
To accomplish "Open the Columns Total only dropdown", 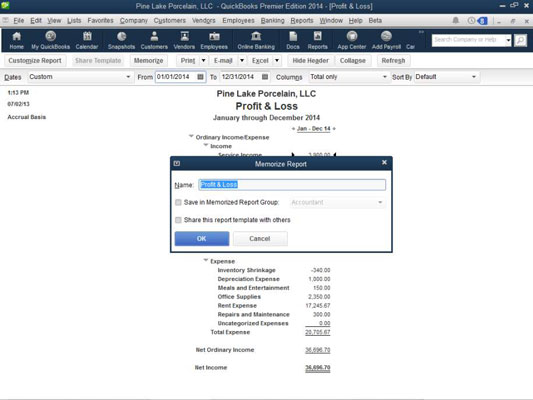I will coord(348,77).
